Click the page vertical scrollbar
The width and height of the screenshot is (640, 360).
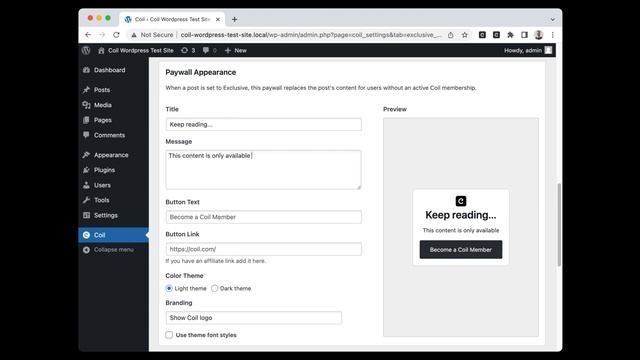(x=559, y=224)
